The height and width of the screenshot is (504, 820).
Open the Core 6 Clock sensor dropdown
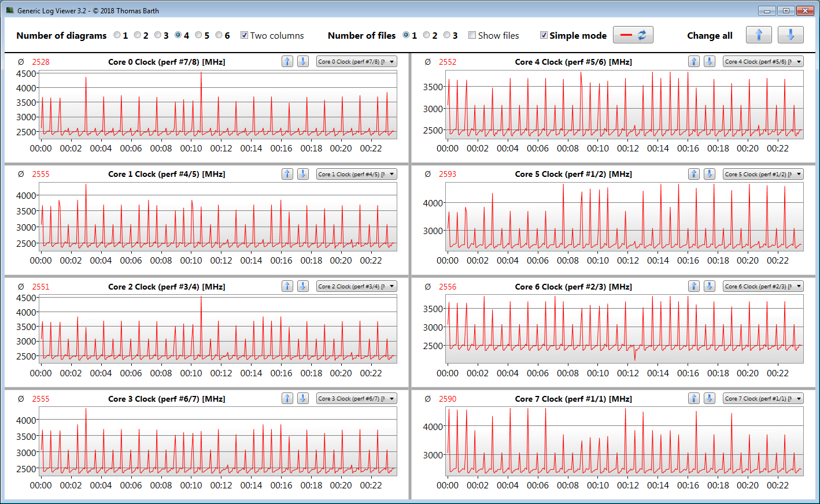(x=763, y=286)
